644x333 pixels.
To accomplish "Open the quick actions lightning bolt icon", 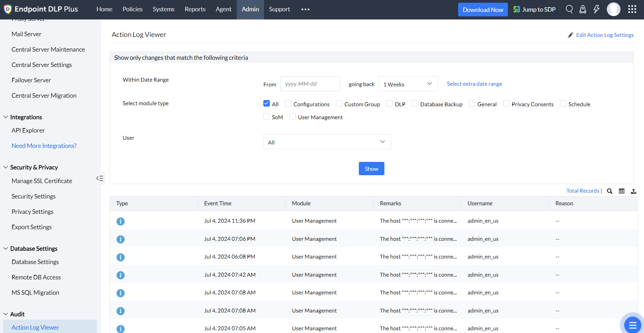I will tap(596, 9).
